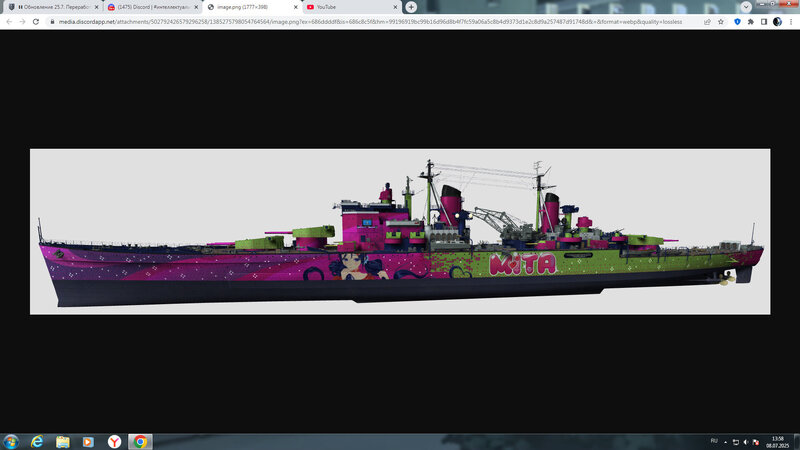Image resolution: width=800 pixels, height=450 pixels.
Task: Open the network tray icon
Action: pos(736,442)
